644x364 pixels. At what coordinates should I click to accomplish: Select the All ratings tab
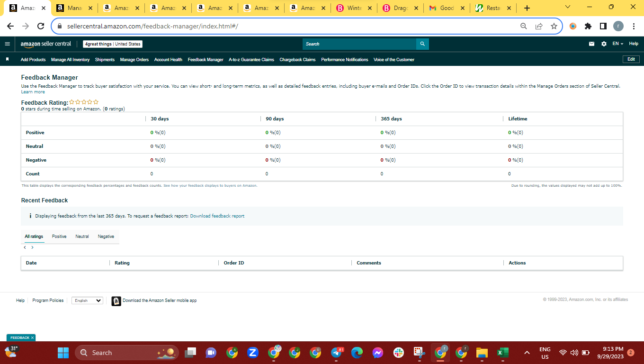pyautogui.click(x=34, y=237)
